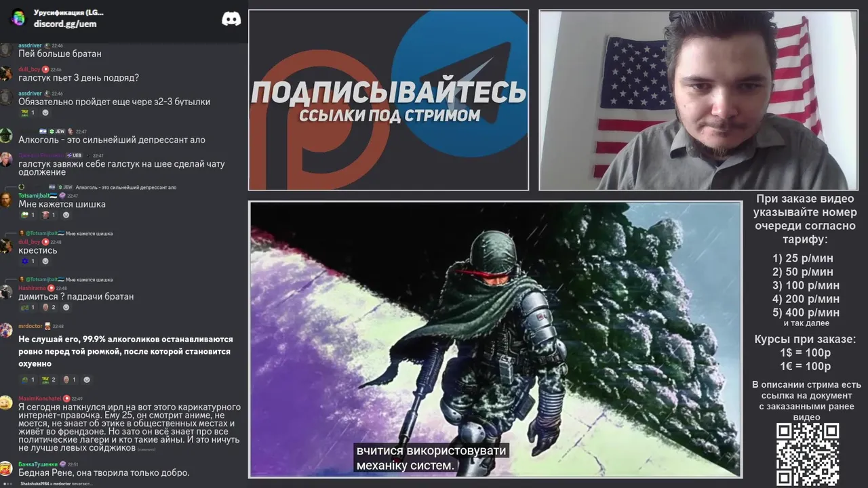Open the БанкаТушенки username
This screenshot has height=488, width=868.
coord(38,464)
